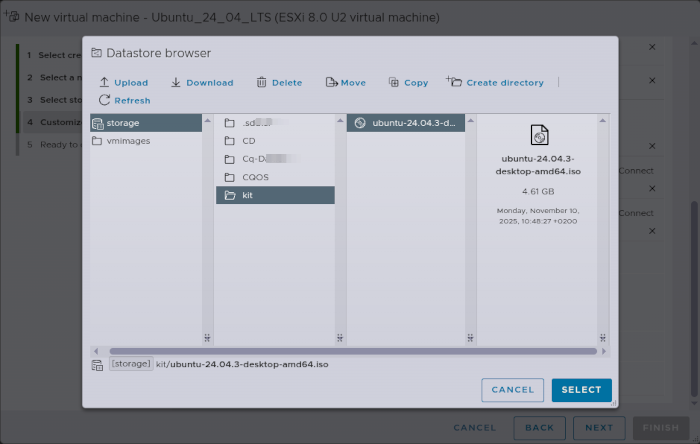Click the large ISO file preview icon
Image resolution: width=700 pixels, height=444 pixels.
539,136
